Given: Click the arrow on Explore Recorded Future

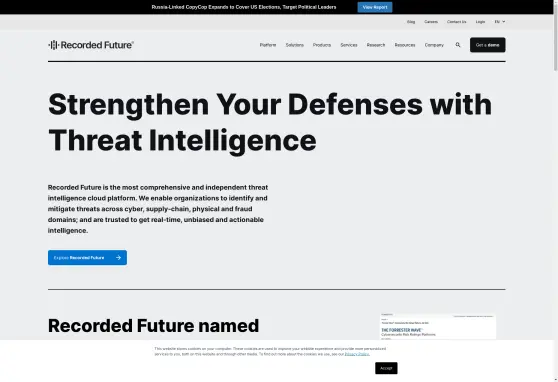Looking at the screenshot, I should [x=119, y=257].
